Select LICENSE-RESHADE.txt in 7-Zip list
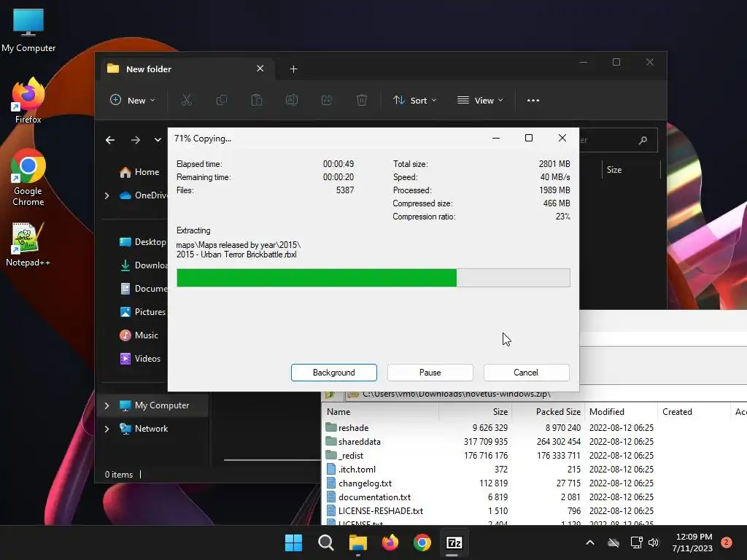 [374, 510]
